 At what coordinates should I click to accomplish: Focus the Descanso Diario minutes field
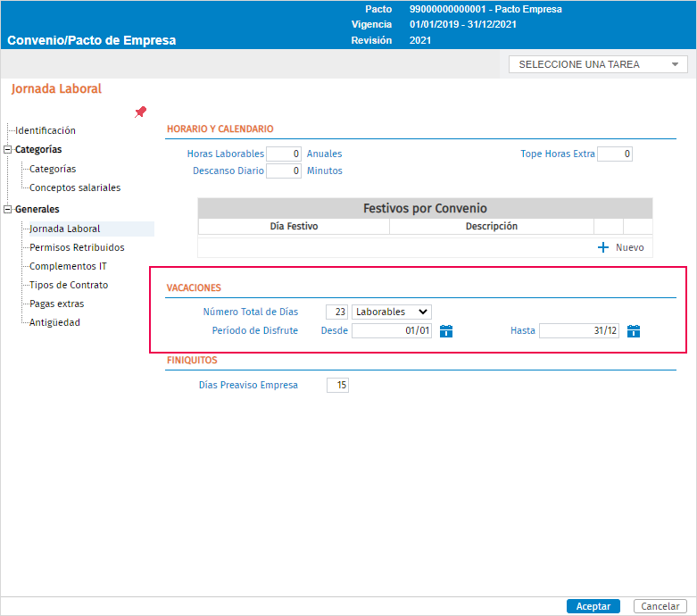pyautogui.click(x=284, y=171)
